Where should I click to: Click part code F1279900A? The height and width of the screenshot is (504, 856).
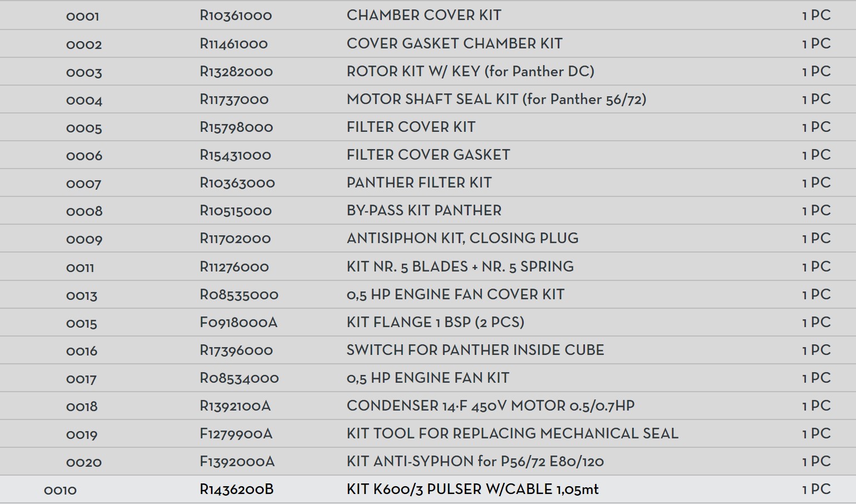click(x=236, y=434)
